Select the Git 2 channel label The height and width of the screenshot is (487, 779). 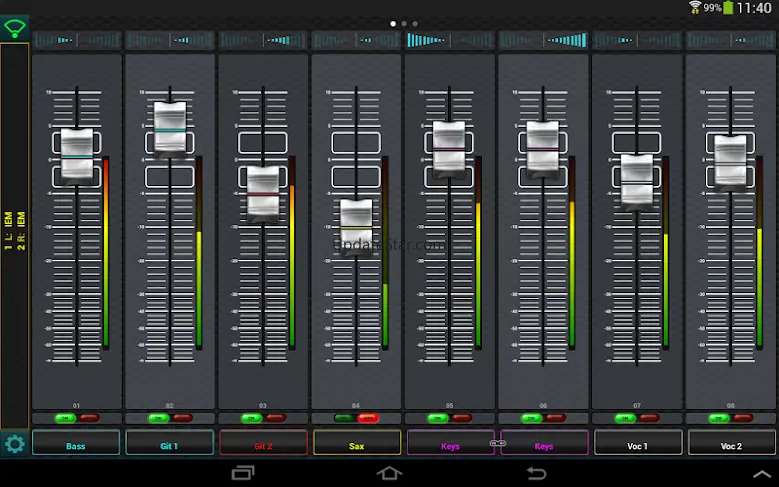(x=263, y=444)
